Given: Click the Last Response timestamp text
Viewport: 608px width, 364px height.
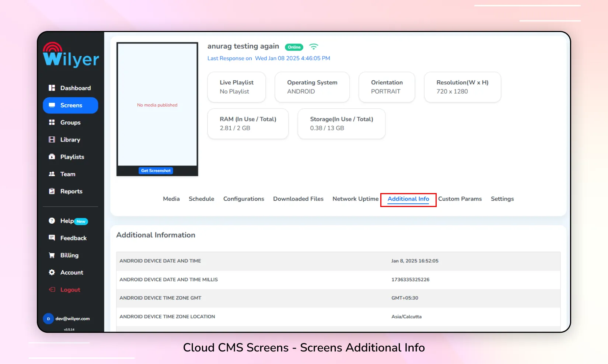Looking at the screenshot, I should click(x=269, y=58).
